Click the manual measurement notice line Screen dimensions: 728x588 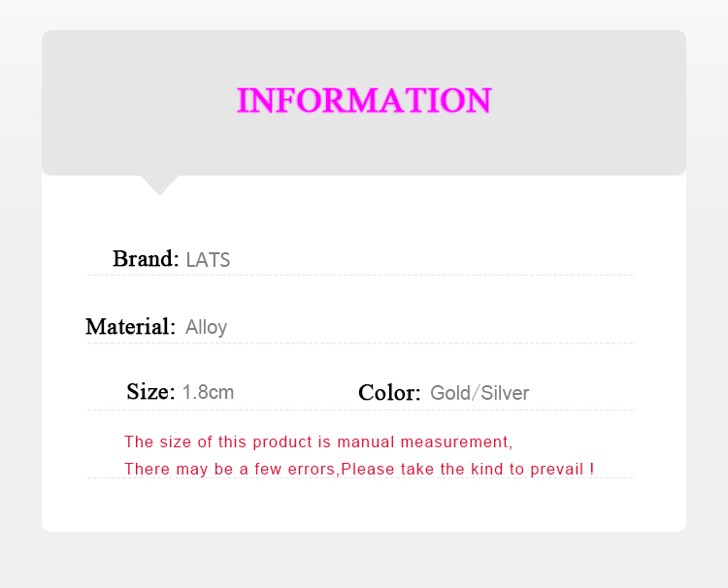pos(318,441)
